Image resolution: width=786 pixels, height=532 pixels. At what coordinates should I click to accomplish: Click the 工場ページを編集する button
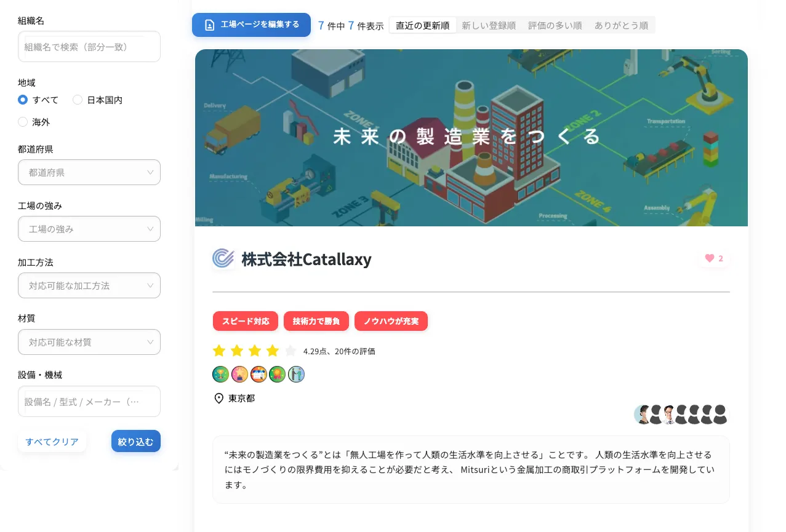coord(251,25)
